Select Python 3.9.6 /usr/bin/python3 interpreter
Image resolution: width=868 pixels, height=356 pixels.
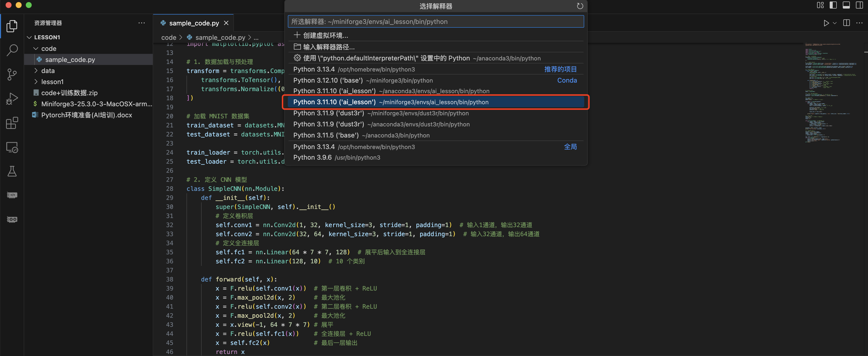336,157
